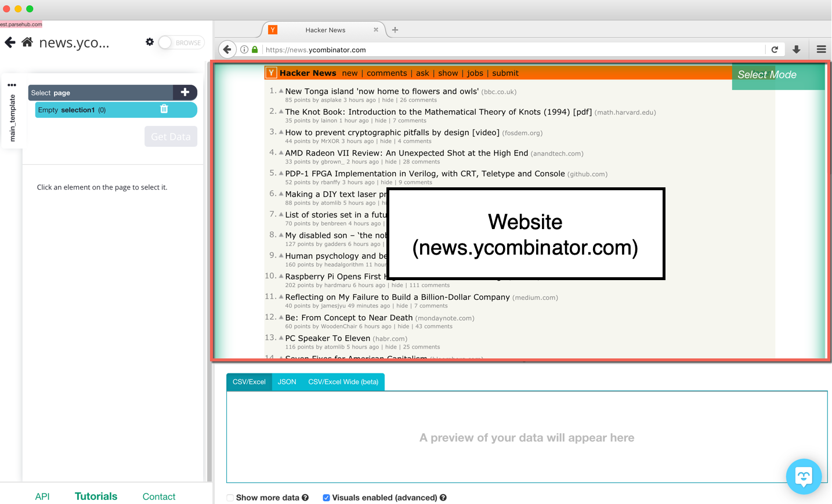Switch to the CSV/Excel tab
Image resolution: width=832 pixels, height=504 pixels.
249,382
